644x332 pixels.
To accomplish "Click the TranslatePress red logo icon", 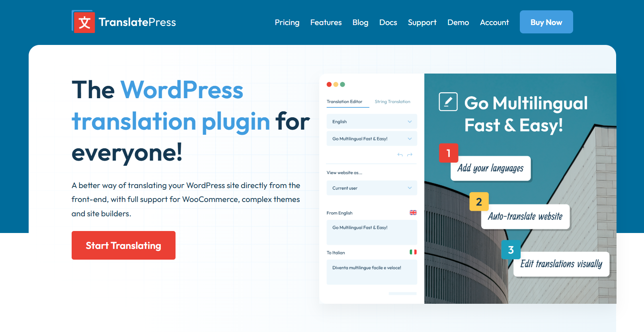I will [x=84, y=22].
